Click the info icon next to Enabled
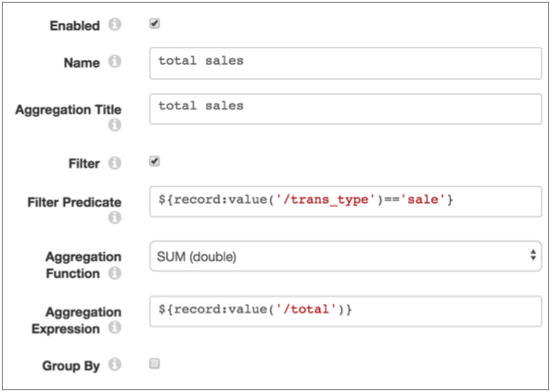 114,25
